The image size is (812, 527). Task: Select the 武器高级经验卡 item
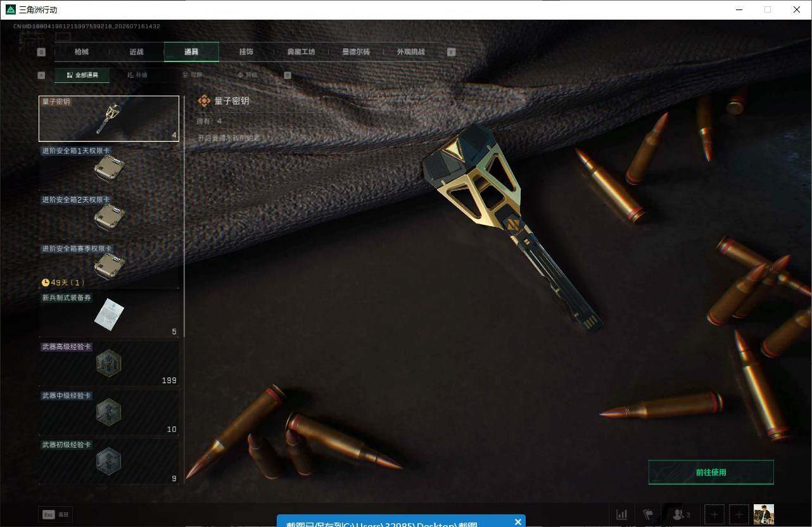click(109, 364)
